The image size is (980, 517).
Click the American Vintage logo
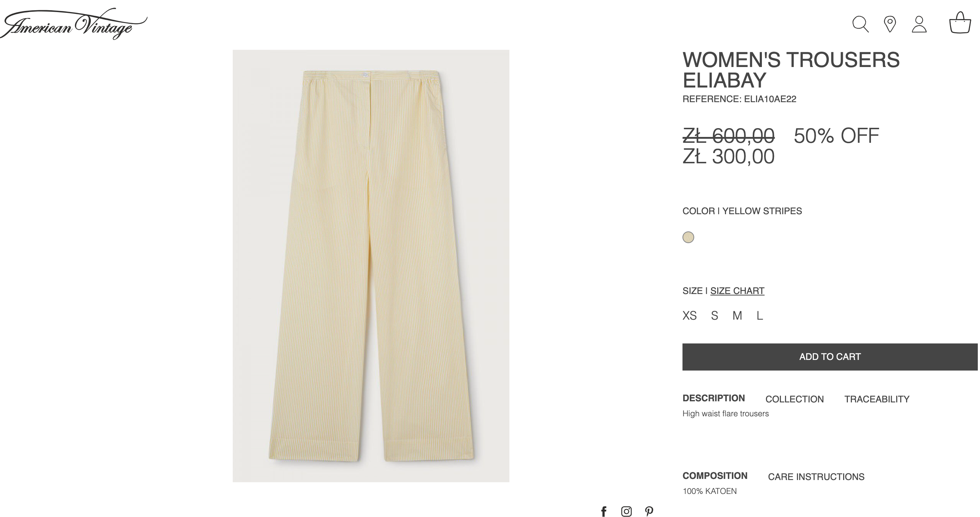point(74,23)
